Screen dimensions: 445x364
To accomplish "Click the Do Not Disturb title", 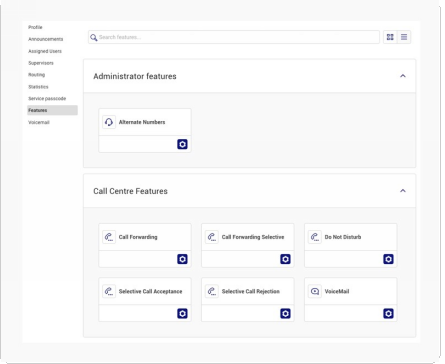I will pos(343,237).
